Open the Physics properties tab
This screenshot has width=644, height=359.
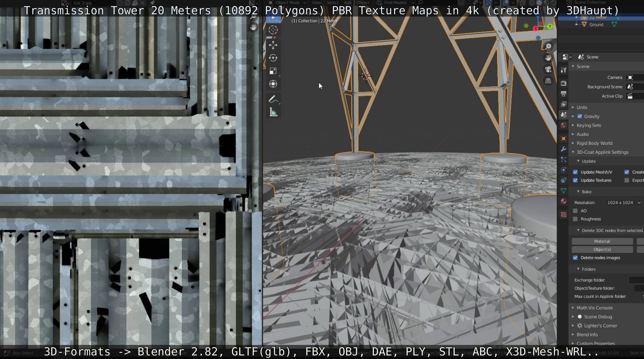click(x=564, y=170)
